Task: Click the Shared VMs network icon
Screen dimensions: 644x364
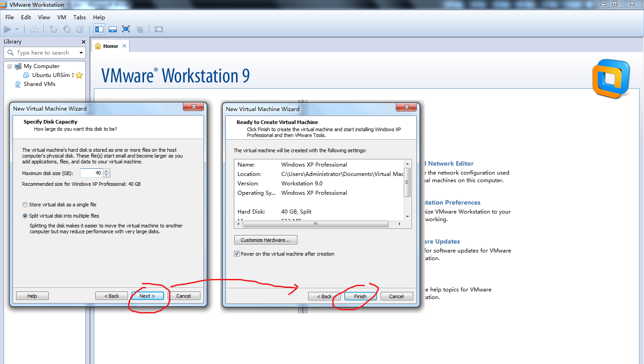Action: [x=18, y=84]
